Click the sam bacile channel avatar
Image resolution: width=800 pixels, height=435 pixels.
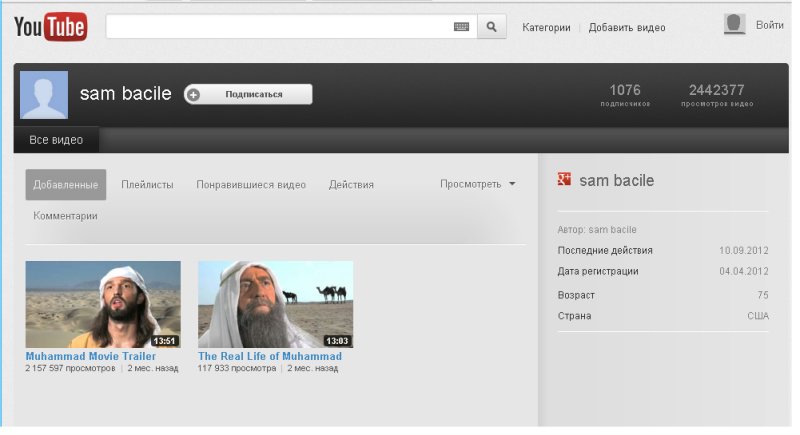pos(44,95)
